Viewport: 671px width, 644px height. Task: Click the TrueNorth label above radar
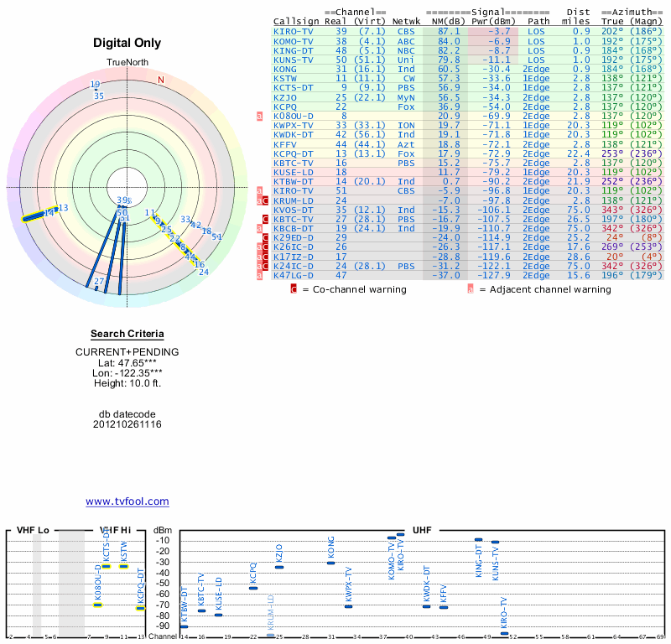[127, 63]
